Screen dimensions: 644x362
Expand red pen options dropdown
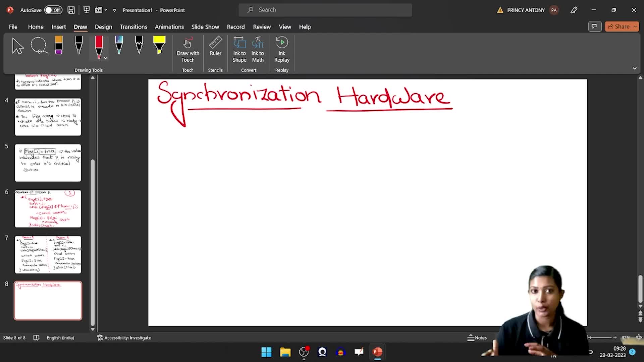[x=106, y=58]
